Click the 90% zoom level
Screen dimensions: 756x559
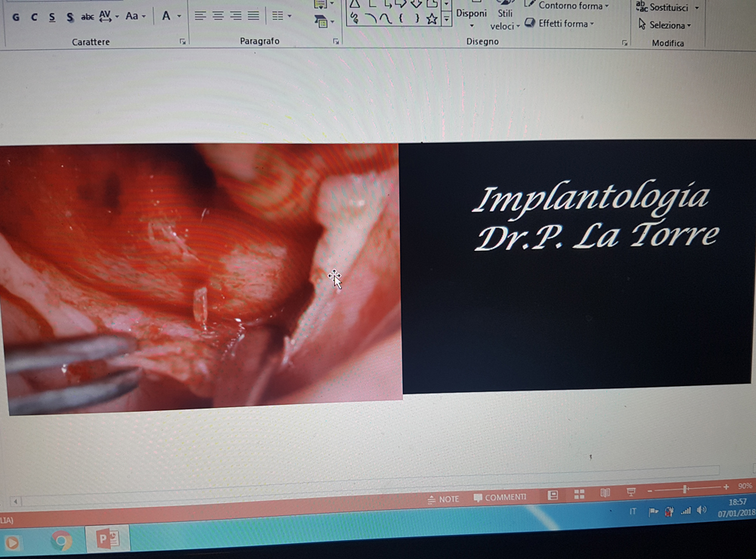coord(745,486)
